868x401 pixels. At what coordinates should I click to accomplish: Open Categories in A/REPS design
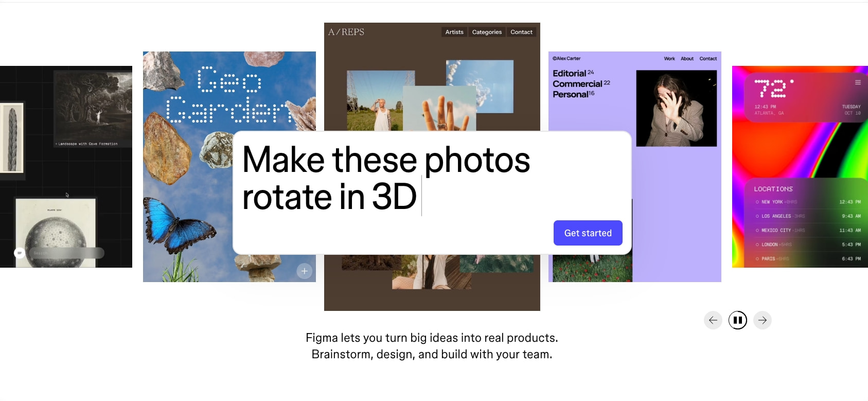pos(487,32)
